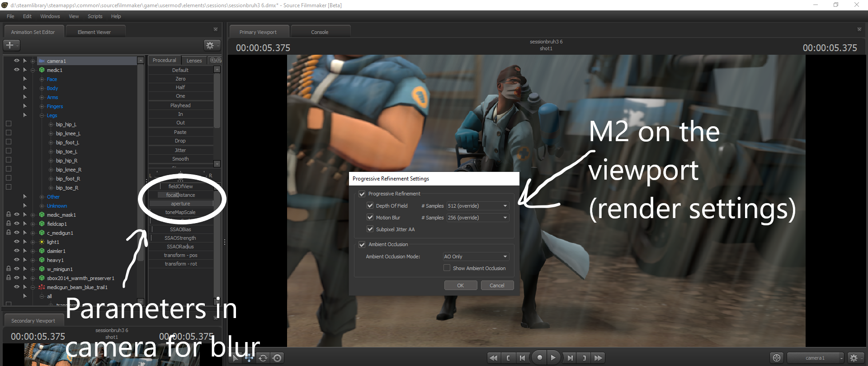Click the lock icon on fieldcap1
868x366 pixels.
[8, 223]
